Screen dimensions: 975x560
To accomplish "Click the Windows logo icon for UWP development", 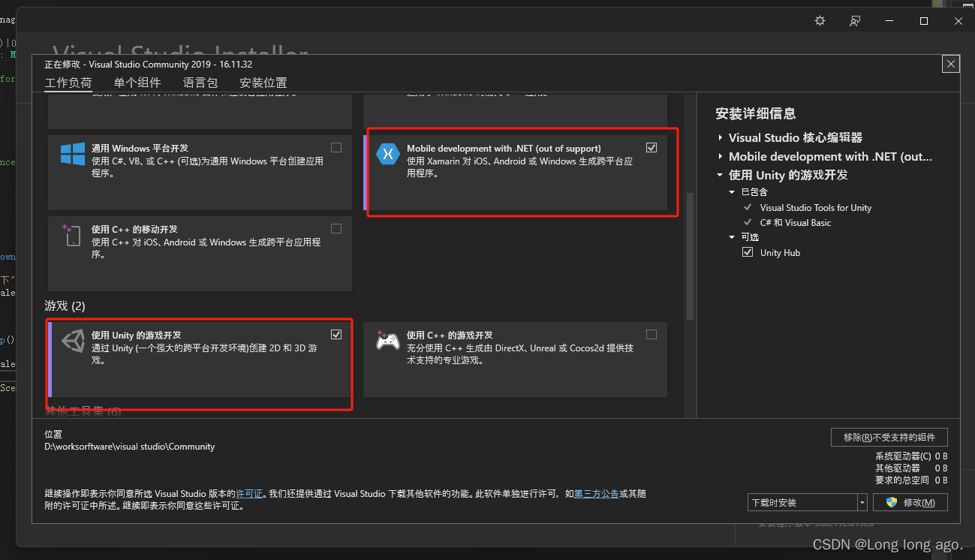I will (x=73, y=155).
